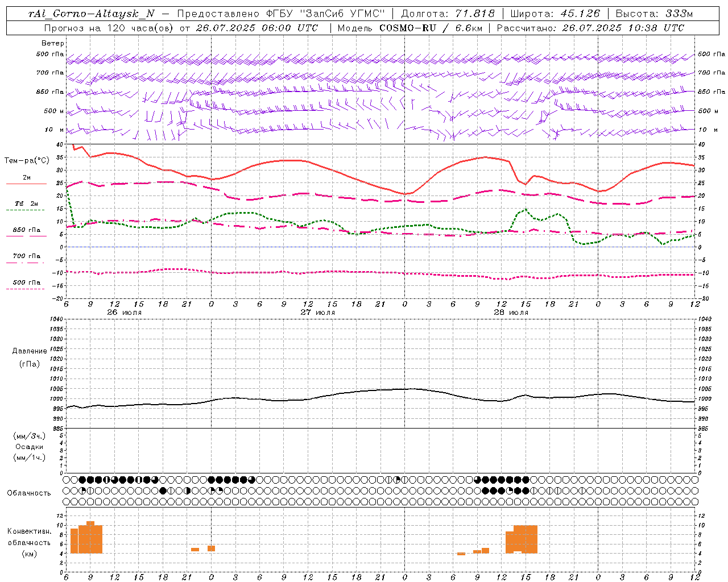Click the 700 гПа temperature legend label

(x=26, y=256)
